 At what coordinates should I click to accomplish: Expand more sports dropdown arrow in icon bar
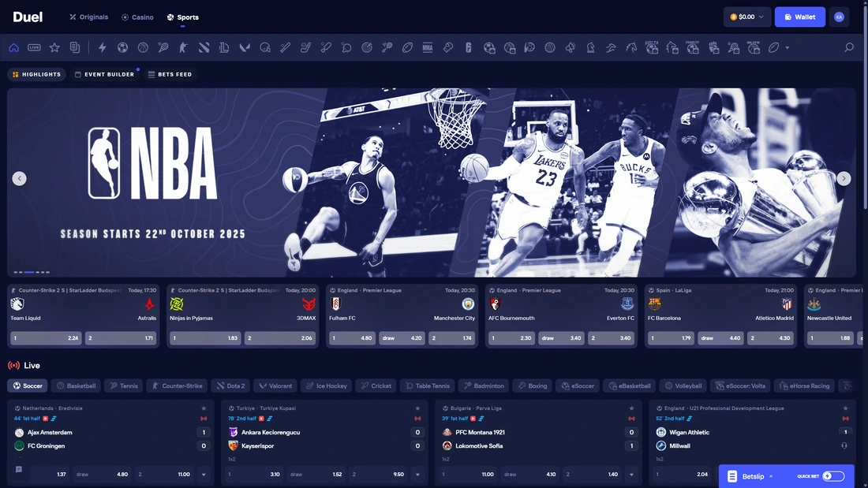[788, 47]
